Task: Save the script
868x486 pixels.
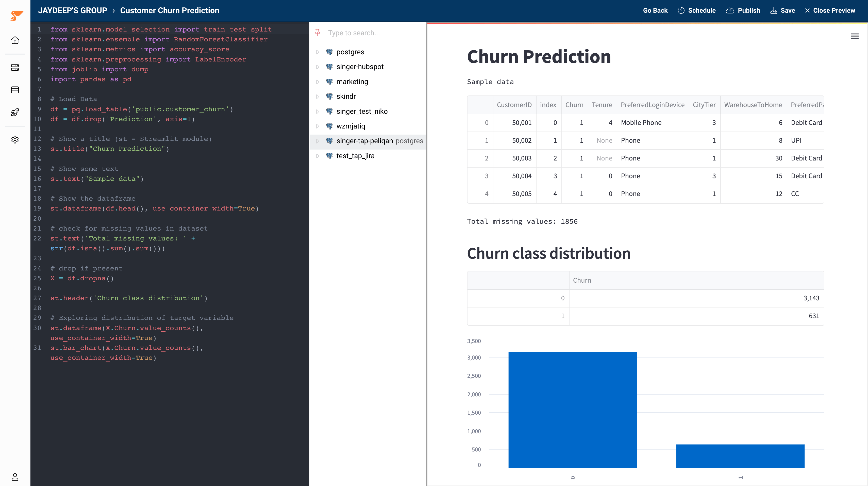Action: click(x=782, y=10)
